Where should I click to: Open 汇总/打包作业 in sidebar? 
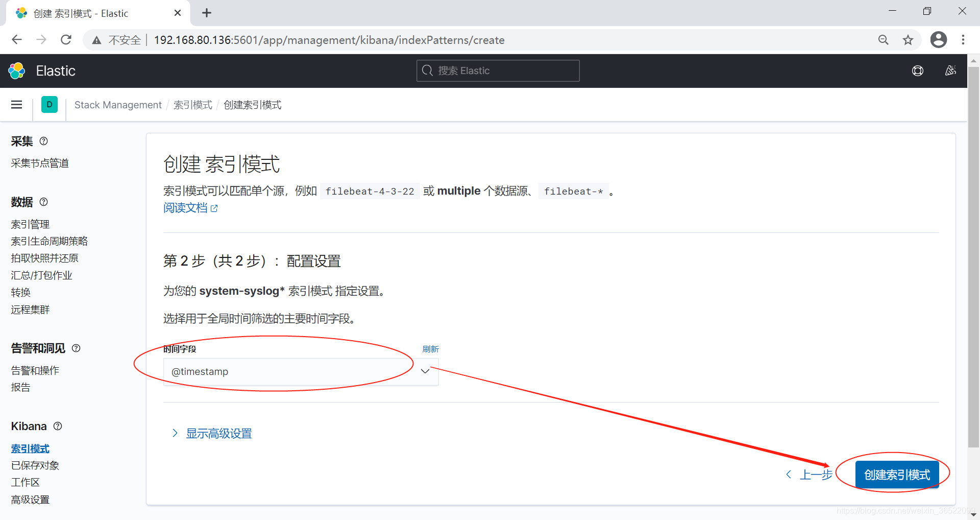pyautogui.click(x=42, y=275)
